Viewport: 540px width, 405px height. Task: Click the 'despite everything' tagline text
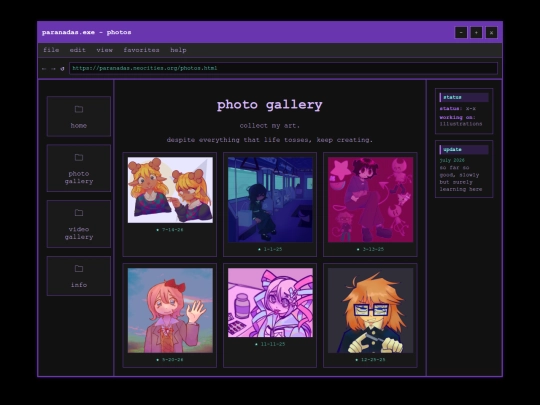point(270,140)
